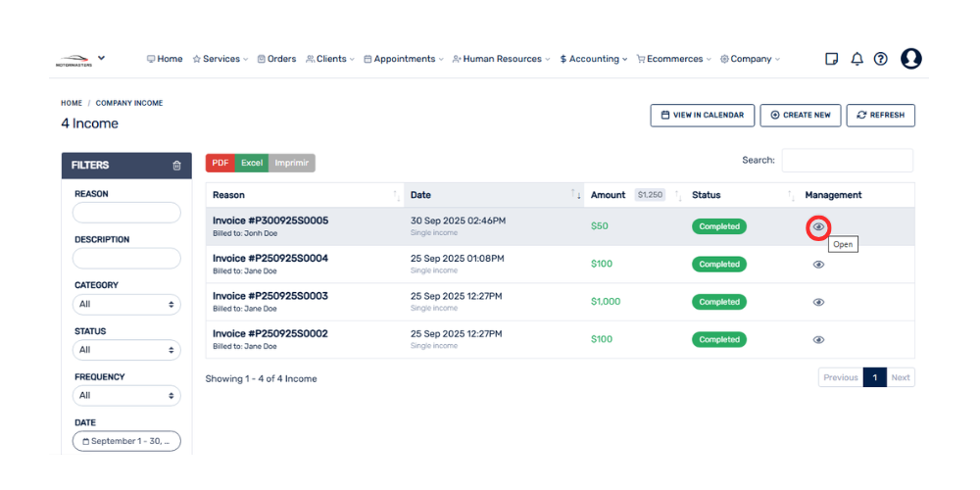Open the user profile avatar
Screen dimensions: 980x490
(910, 59)
